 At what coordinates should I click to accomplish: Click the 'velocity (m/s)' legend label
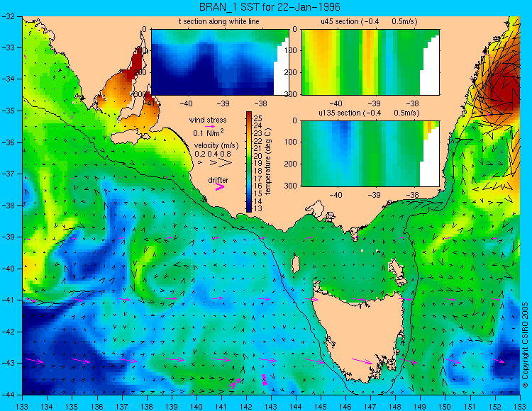(216, 146)
